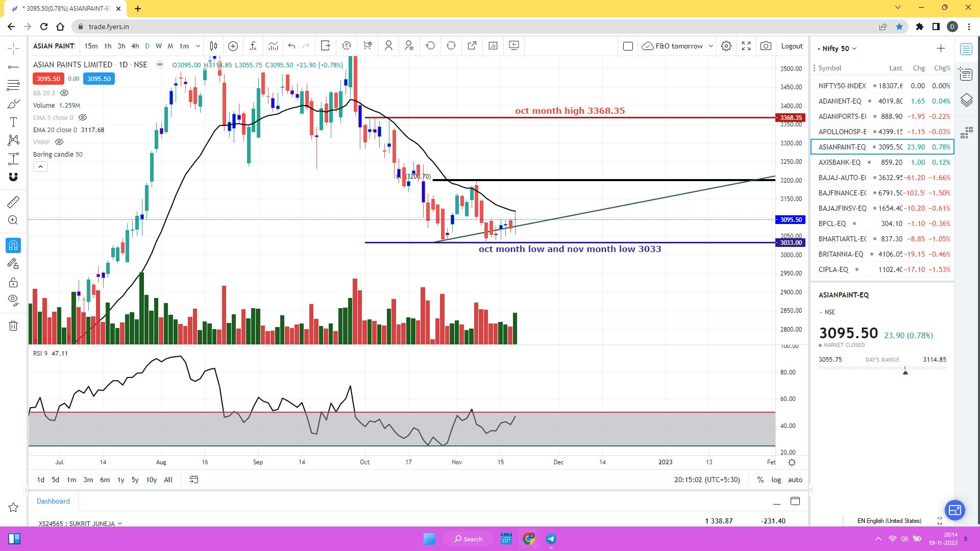980x551 pixels.
Task: Click the select layout square icon
Action: point(628,46)
